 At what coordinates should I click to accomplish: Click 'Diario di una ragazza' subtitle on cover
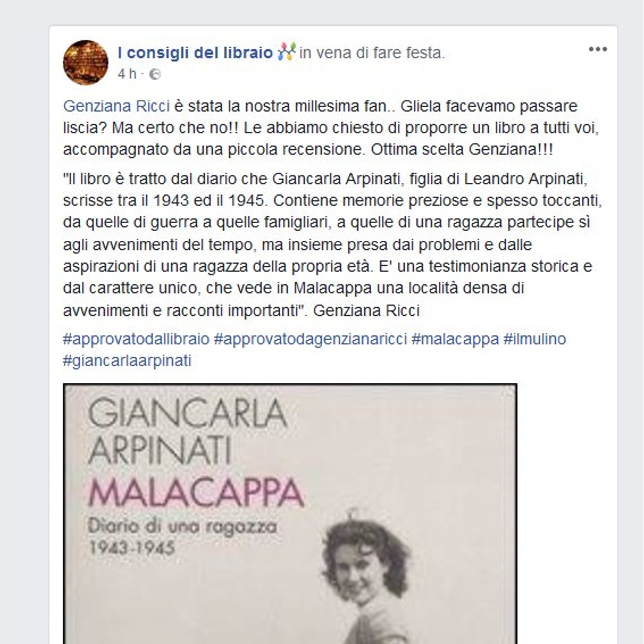tap(182, 526)
